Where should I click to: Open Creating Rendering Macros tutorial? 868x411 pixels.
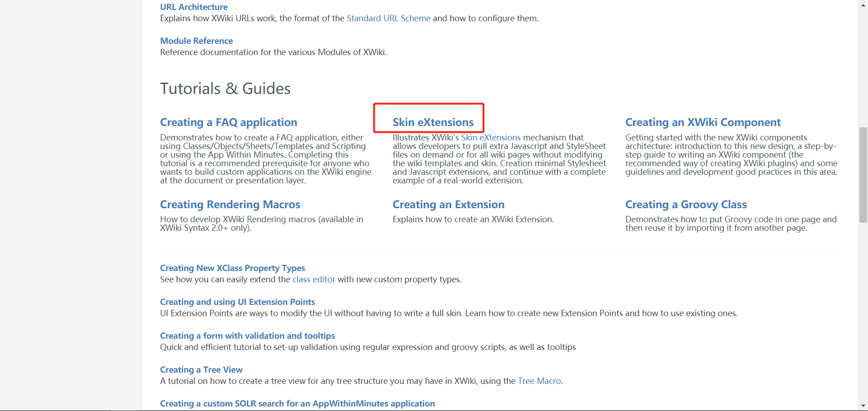[x=230, y=205]
